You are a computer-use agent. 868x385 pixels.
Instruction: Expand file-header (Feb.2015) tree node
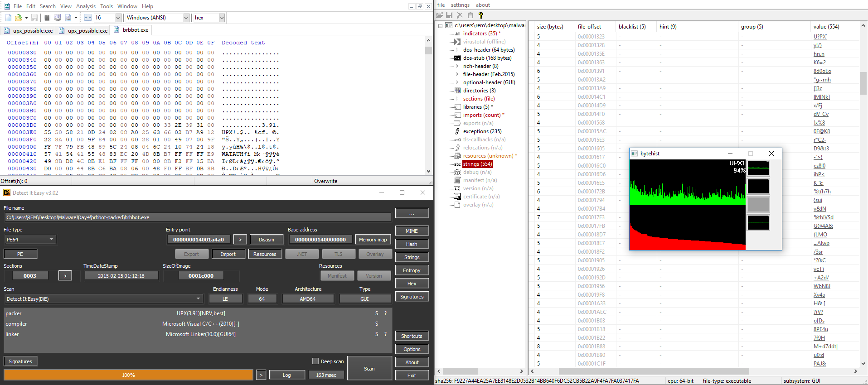(457, 74)
